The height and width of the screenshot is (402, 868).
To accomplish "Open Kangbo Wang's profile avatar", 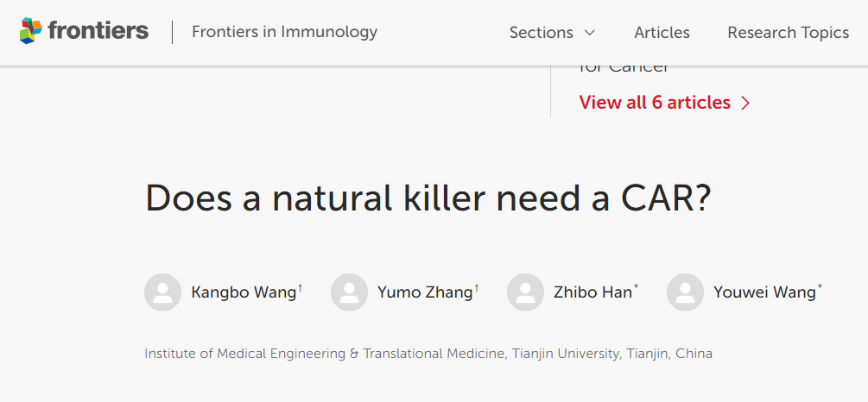I will 162,292.
